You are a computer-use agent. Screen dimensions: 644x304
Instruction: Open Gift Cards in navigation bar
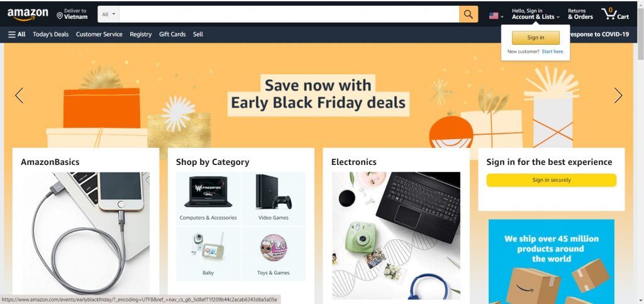[172, 35]
